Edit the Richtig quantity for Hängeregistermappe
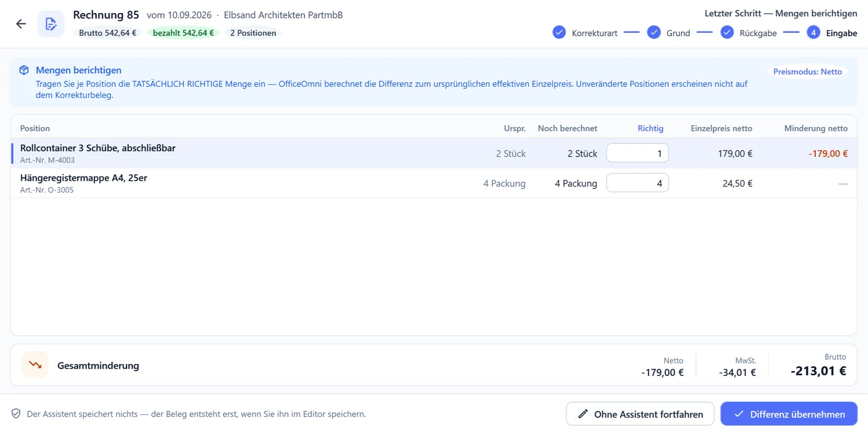The height and width of the screenshot is (433, 868). click(637, 183)
